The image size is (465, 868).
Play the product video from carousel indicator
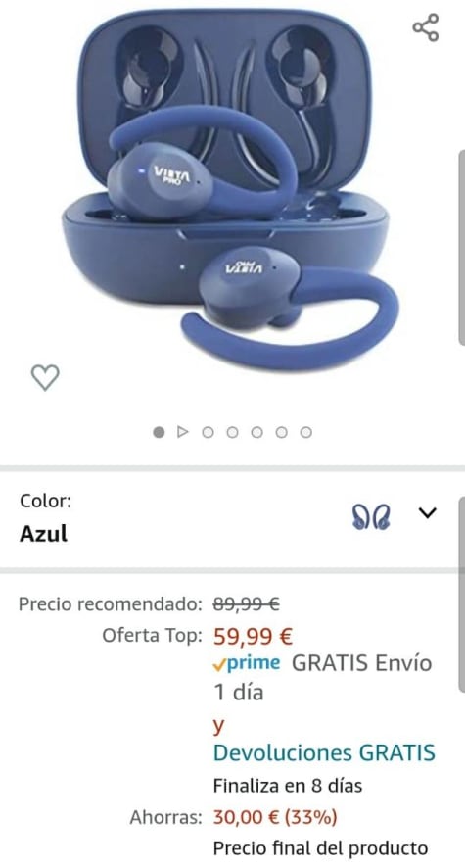tap(183, 432)
